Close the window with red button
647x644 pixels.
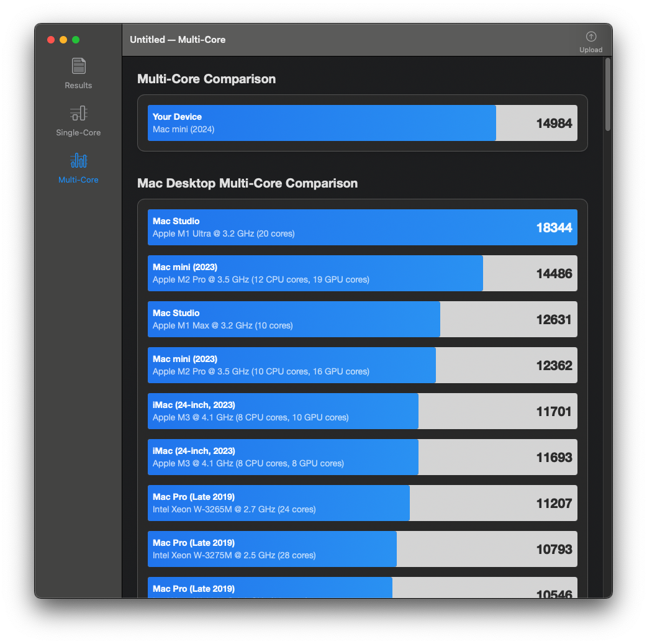click(x=51, y=40)
